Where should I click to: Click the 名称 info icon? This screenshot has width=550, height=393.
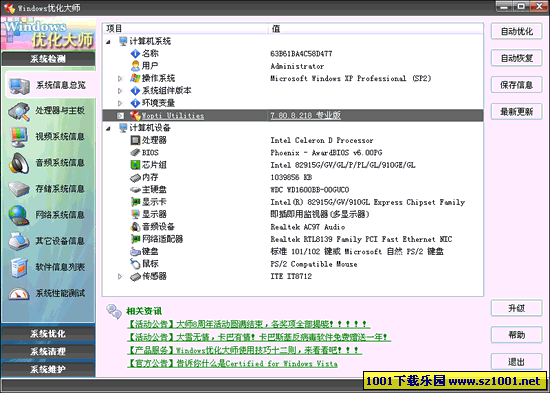tap(135, 54)
